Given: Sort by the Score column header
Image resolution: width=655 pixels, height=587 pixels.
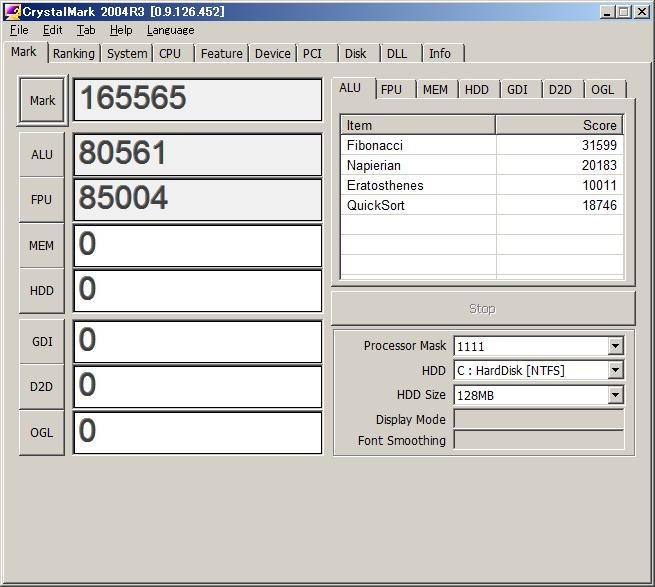Looking at the screenshot, I should pyautogui.click(x=559, y=125).
